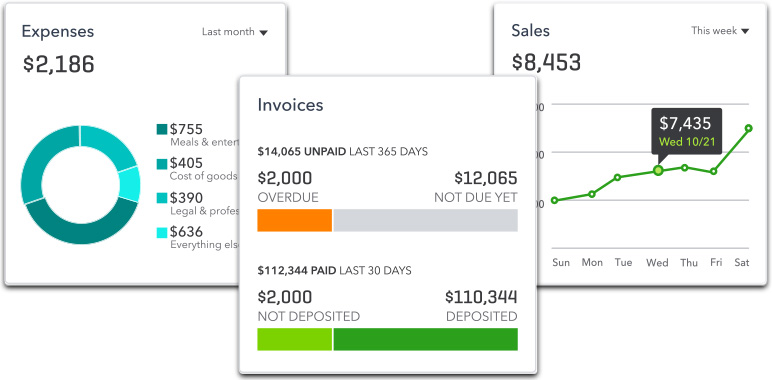The width and height of the screenshot is (772, 380).
Task: Click the Invoices card title
Action: point(290,105)
